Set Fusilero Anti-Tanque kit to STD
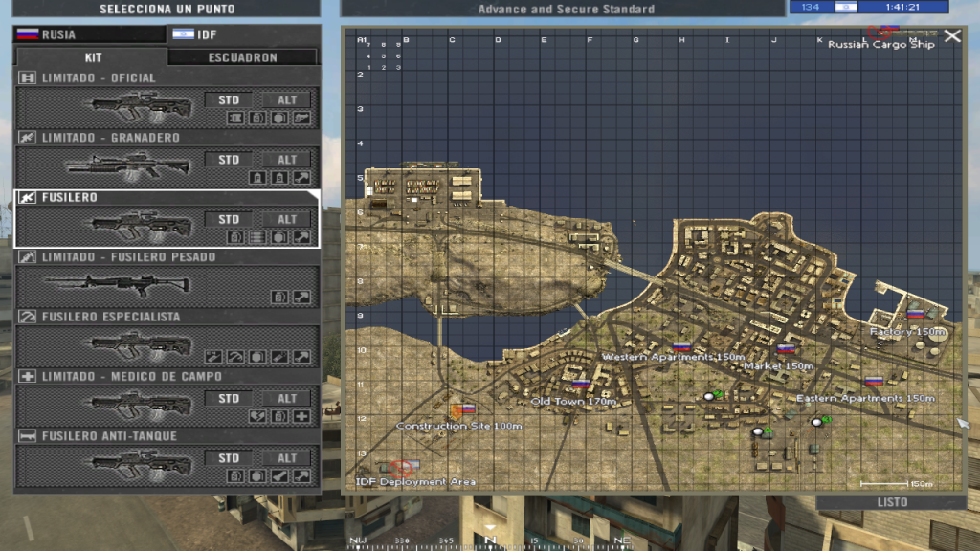 [229, 458]
